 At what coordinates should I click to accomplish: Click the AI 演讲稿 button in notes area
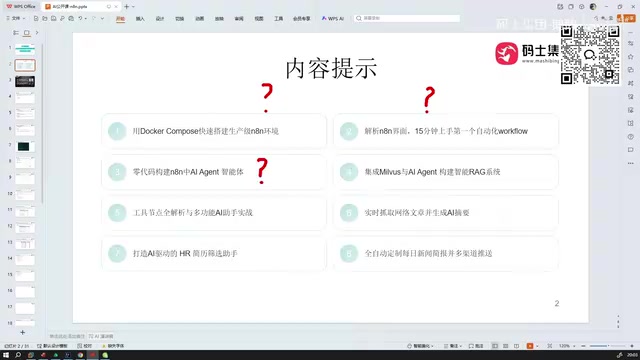[101, 336]
